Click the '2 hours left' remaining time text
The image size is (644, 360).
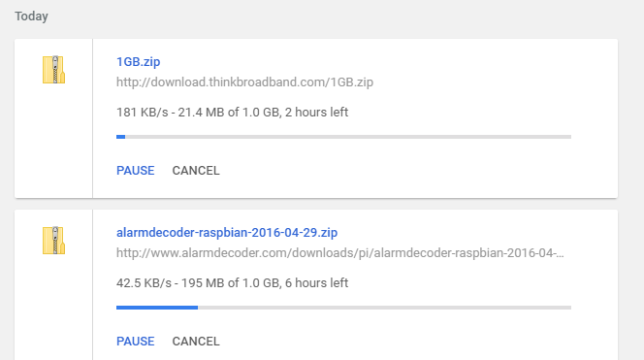pos(316,113)
